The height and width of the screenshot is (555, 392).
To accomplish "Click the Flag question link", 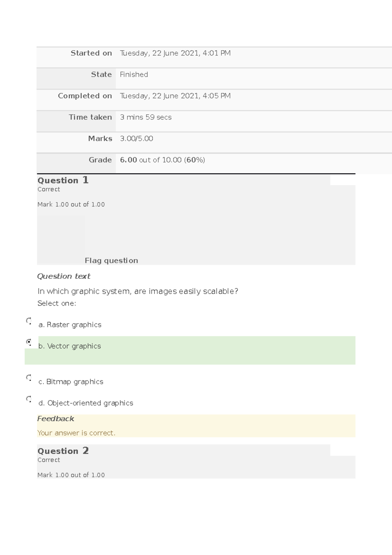I will [111, 261].
